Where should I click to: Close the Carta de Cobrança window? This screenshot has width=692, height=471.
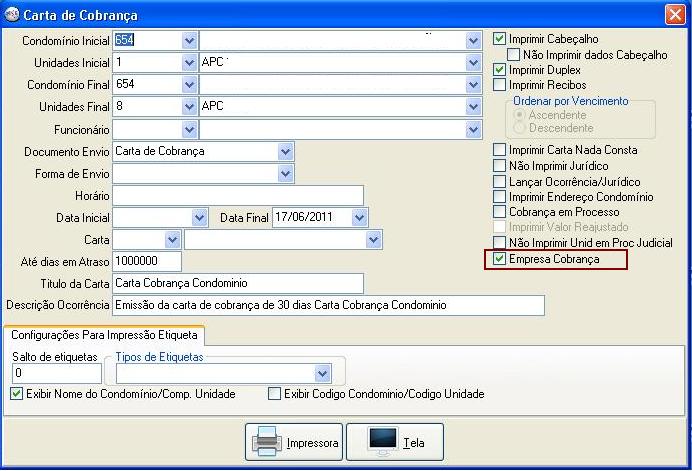click(x=674, y=14)
